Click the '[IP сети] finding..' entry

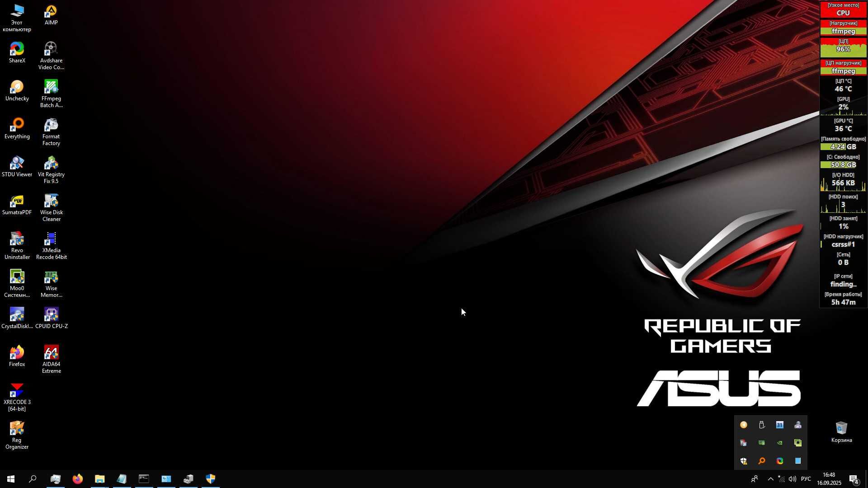[x=843, y=281]
